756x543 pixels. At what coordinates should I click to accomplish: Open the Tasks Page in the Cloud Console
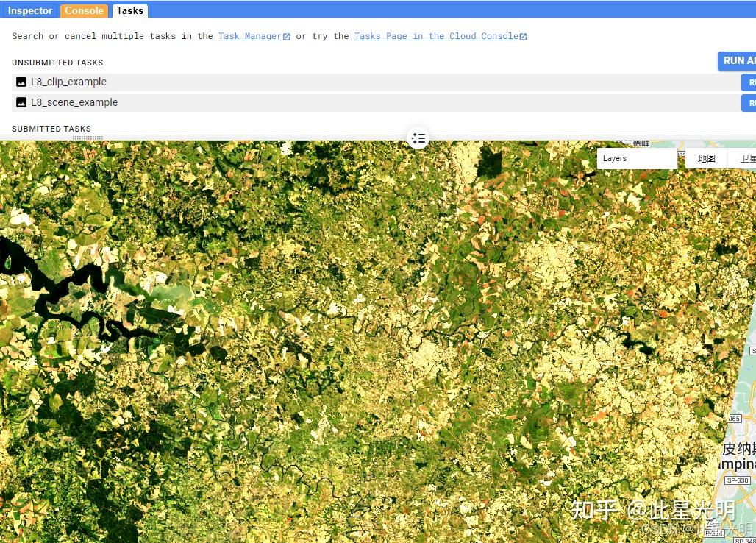tap(435, 35)
